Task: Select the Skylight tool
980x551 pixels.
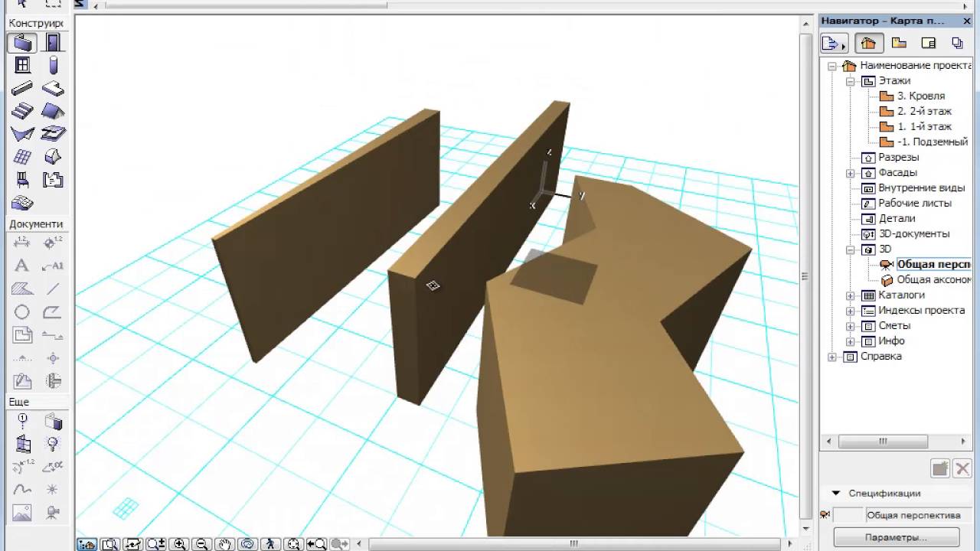Action: click(53, 134)
